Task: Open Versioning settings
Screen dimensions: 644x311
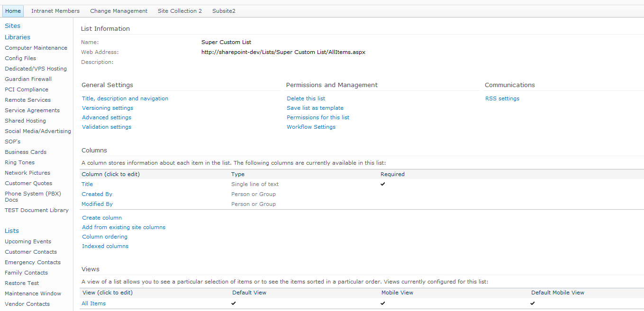Action: point(108,108)
